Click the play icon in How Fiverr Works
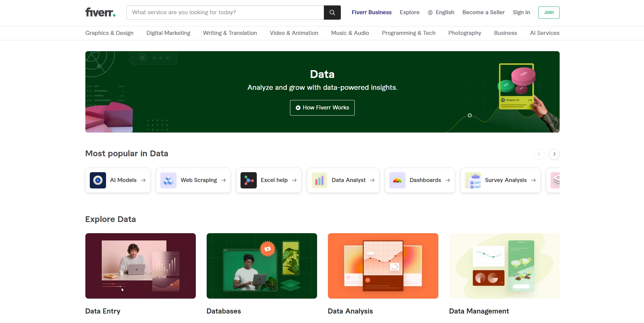 298,108
